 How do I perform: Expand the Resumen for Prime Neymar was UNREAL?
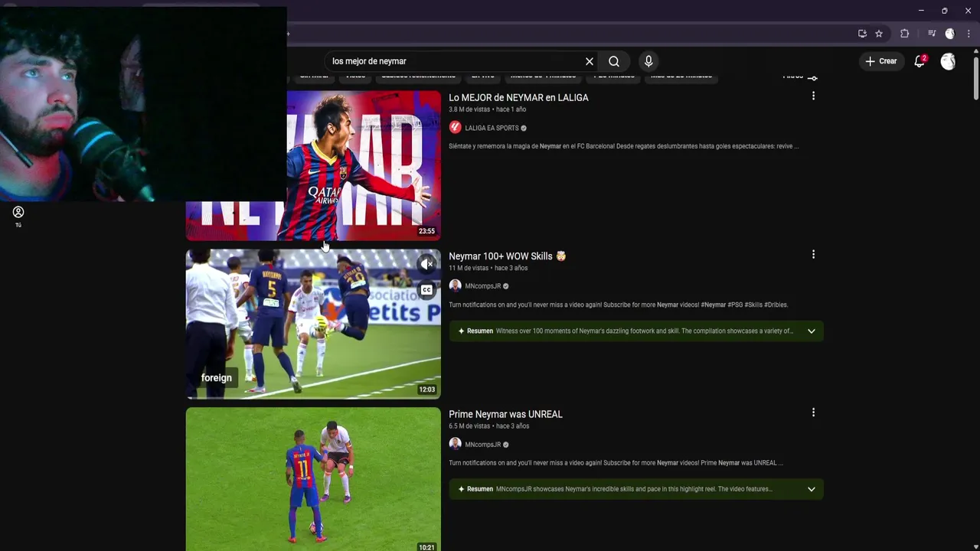[x=812, y=489]
